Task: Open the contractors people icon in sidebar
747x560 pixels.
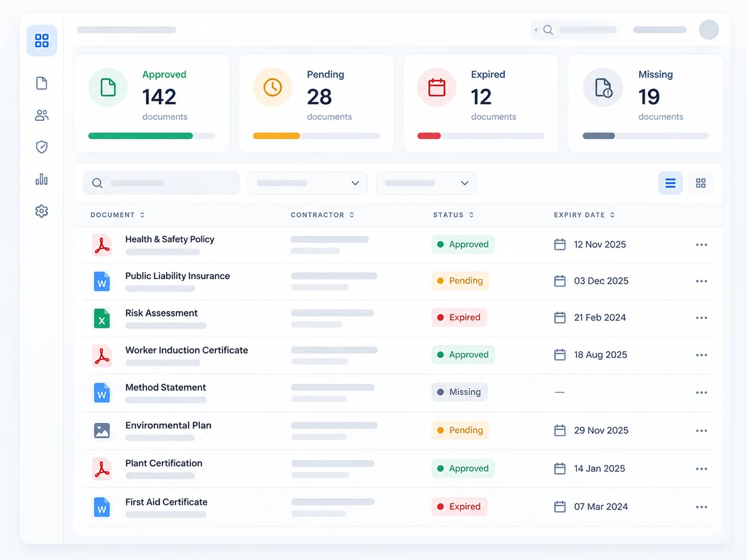Action: (x=41, y=115)
